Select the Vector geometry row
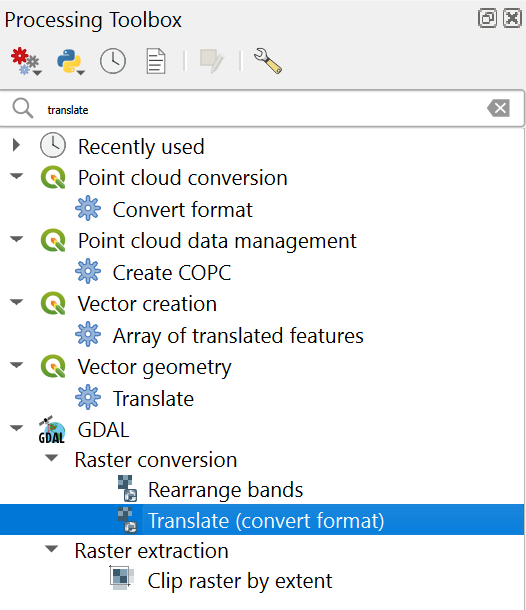The image size is (526, 610). (x=262, y=367)
